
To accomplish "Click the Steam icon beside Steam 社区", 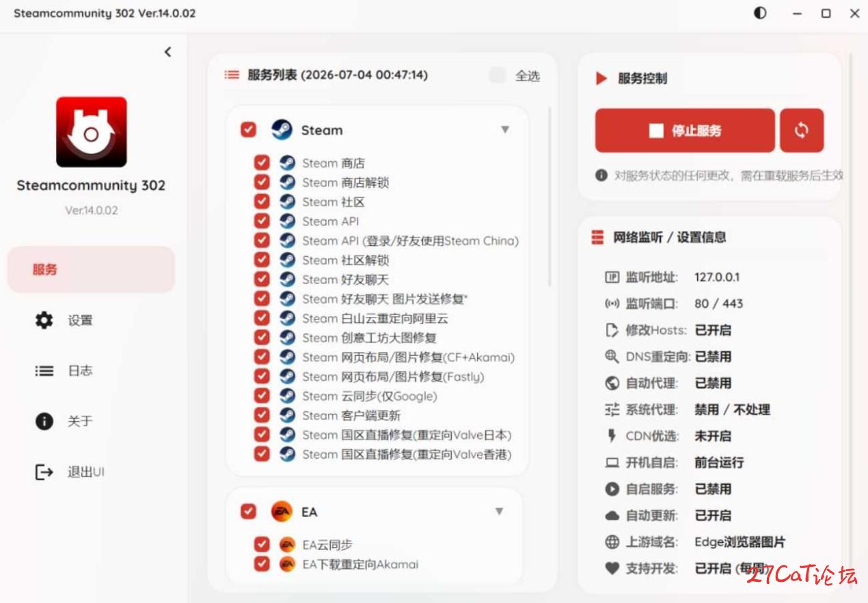I will click(287, 202).
